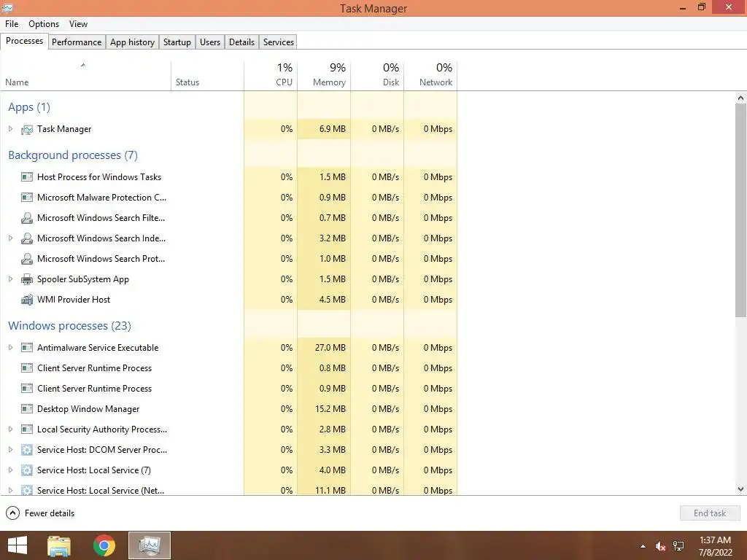Show hidden tray icons arrow
Viewport: 747px width, 560px height.
[x=643, y=546]
